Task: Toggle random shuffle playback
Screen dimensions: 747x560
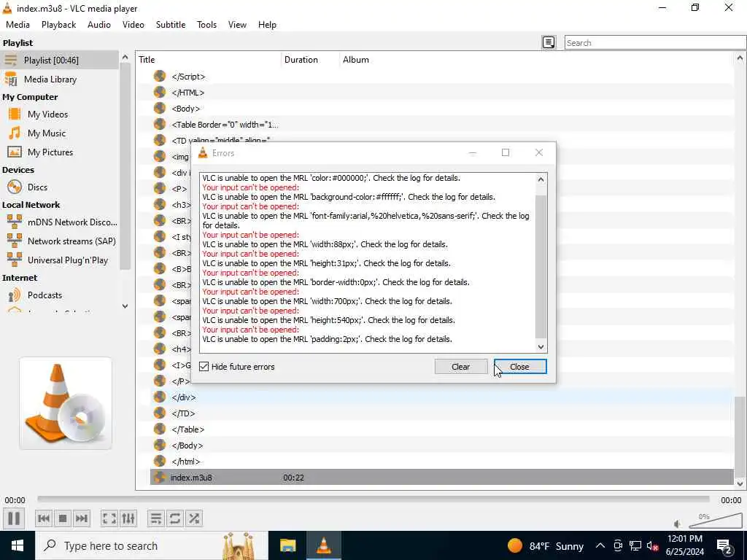Action: 194,518
